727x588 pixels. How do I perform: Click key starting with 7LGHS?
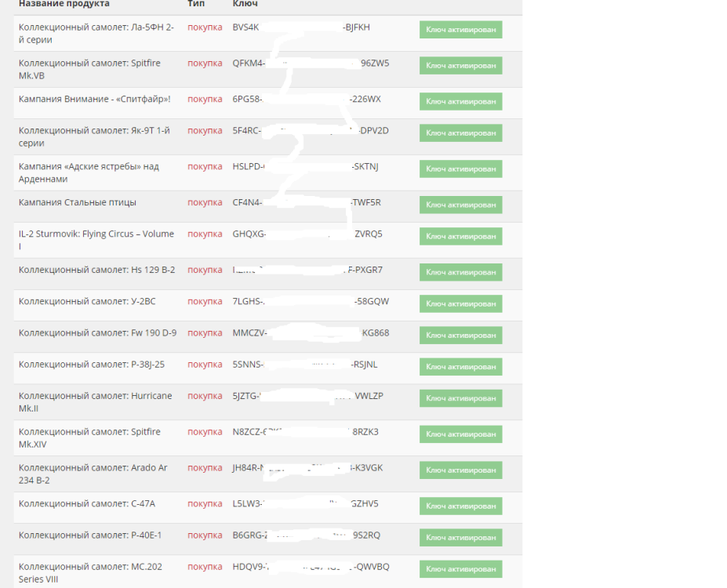(311, 301)
